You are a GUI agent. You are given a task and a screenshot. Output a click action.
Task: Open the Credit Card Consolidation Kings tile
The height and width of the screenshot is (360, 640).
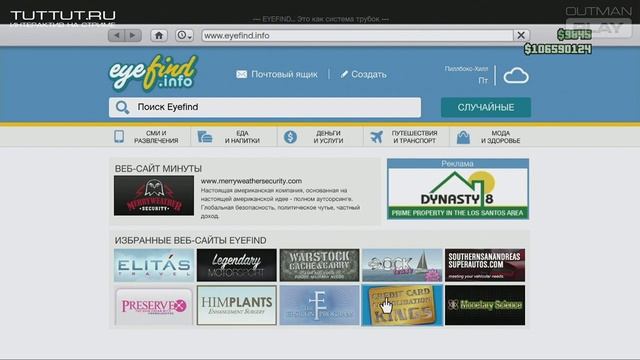402,305
